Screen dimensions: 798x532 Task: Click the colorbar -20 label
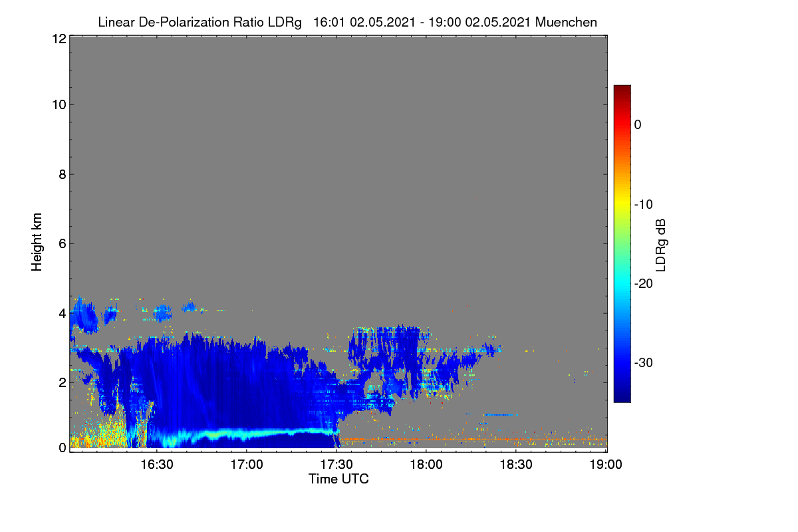(643, 283)
